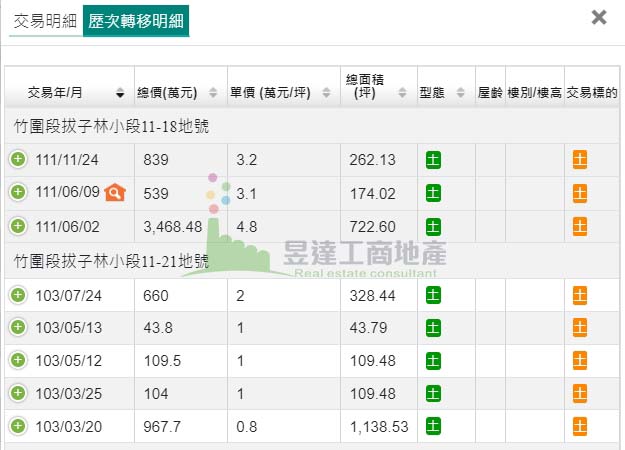
Task: Click area cell 1,138.53
Action: pyautogui.click(x=379, y=427)
